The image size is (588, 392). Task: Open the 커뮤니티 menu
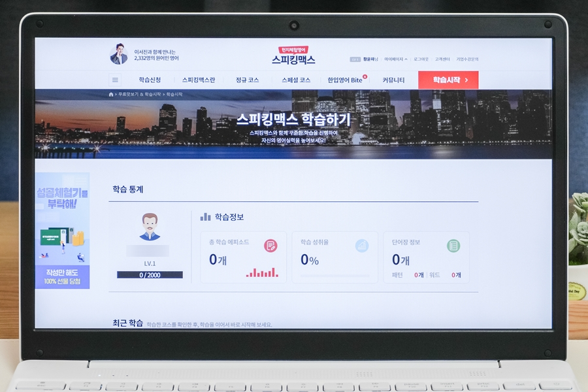393,80
